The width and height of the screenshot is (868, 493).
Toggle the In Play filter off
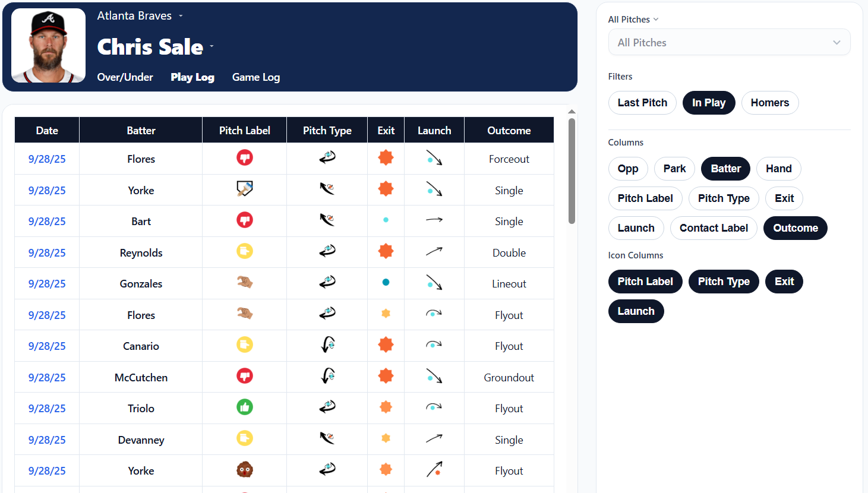pyautogui.click(x=709, y=103)
